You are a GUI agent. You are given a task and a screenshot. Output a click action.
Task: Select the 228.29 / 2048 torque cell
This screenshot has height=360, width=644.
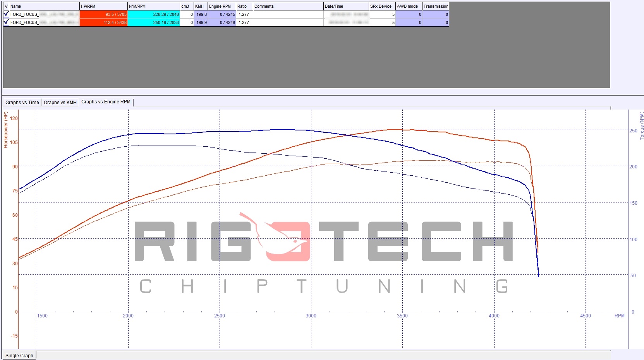tap(154, 14)
